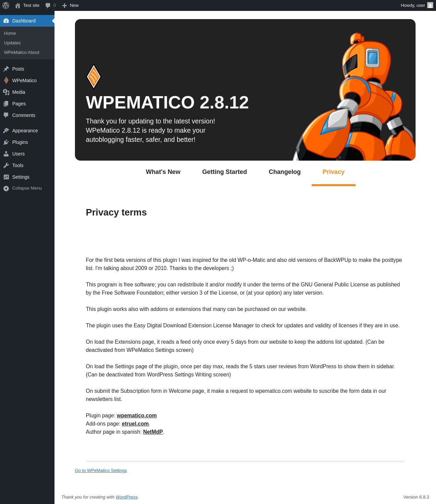
Task: Click the Version 6.8.3 footer text
Action: click(416, 497)
